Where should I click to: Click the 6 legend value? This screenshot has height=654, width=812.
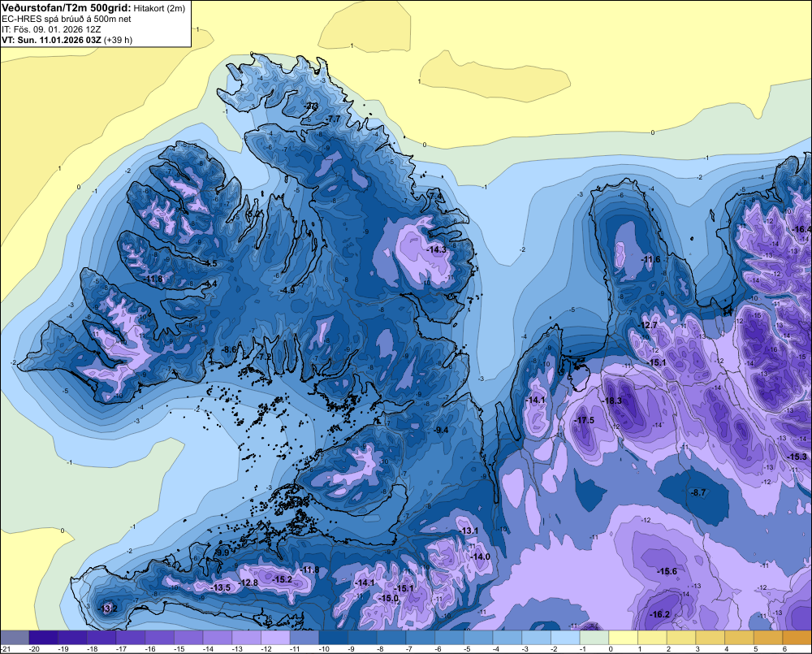[784, 649]
